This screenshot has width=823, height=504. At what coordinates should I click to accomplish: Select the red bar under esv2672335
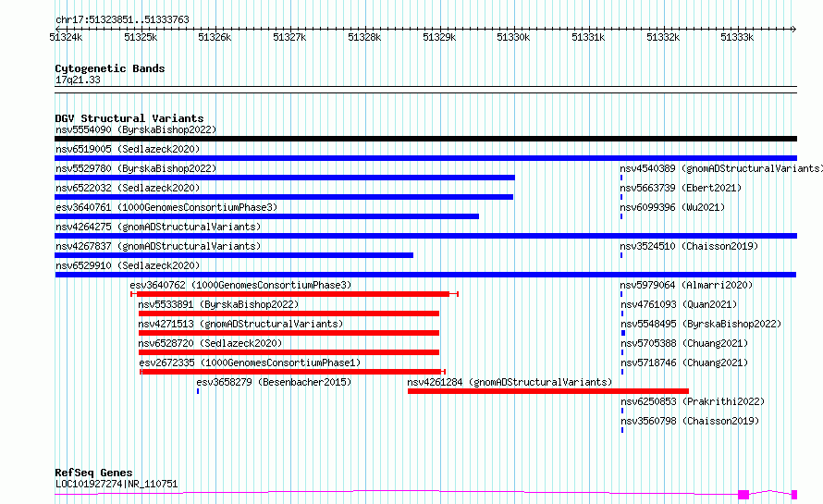(x=291, y=372)
